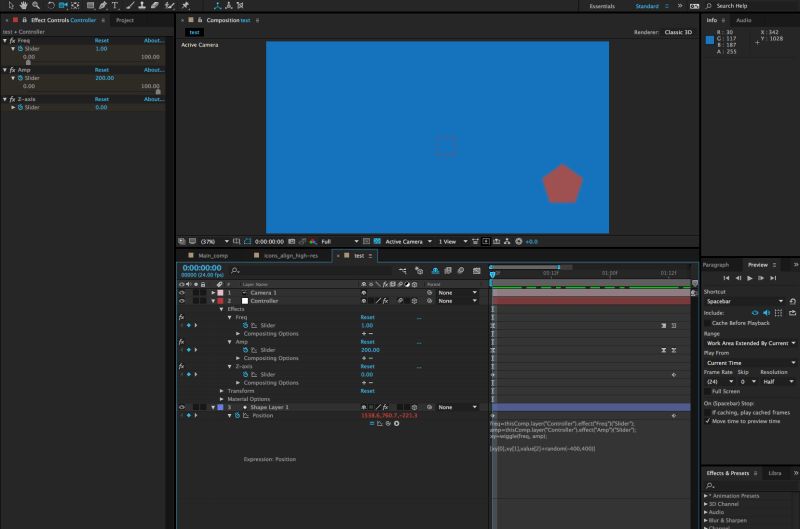Select the Roto Brush tool
Screen dimensions: 800x529
tap(170, 5)
